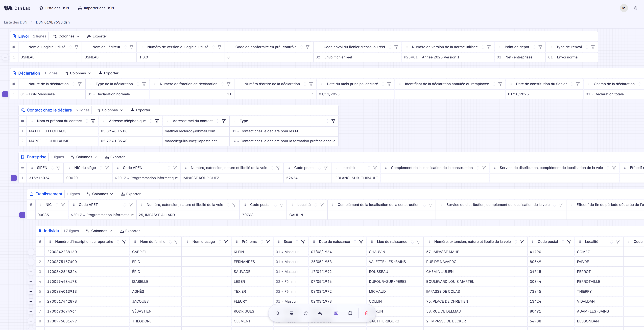Viewport: 644px width, 330px height.
Task: Open the filter icon on Nom de famille column
Action: [x=177, y=242]
